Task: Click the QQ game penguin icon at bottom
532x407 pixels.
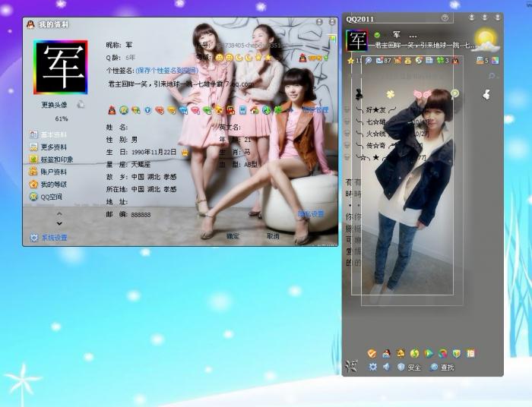Action: pyautogui.click(x=386, y=353)
